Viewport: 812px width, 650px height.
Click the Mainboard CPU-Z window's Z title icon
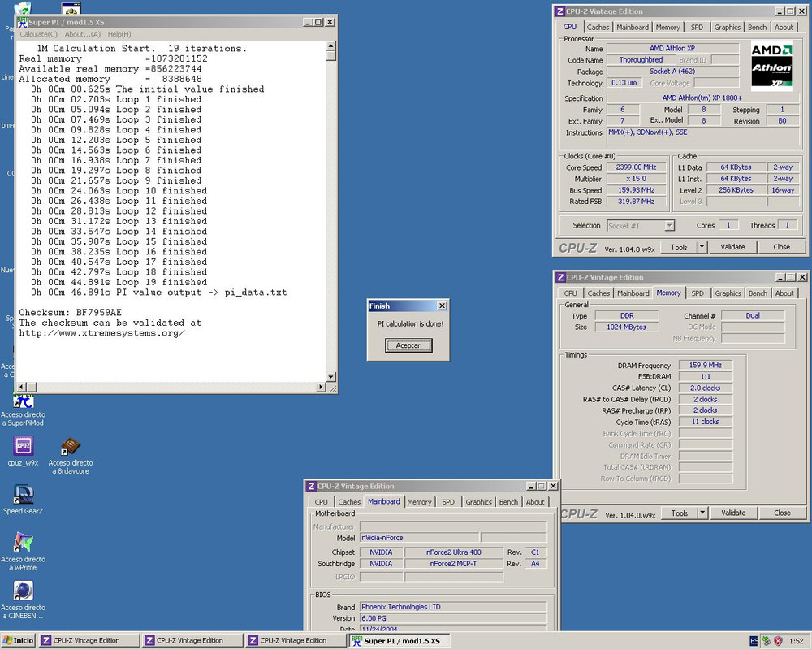pyautogui.click(x=311, y=486)
